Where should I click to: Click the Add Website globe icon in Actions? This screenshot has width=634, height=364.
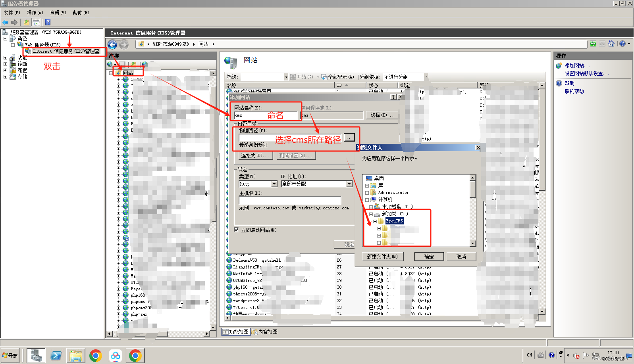559,65
